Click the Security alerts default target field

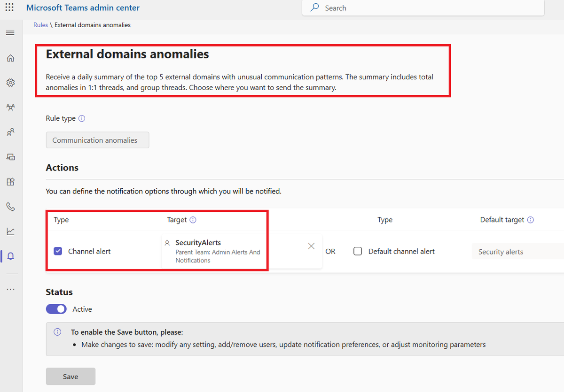(518, 252)
